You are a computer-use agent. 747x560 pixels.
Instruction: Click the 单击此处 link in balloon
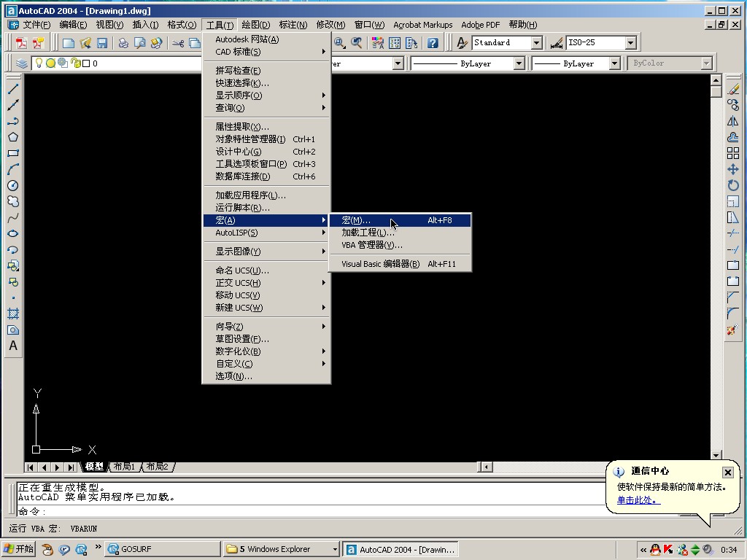(x=638, y=500)
